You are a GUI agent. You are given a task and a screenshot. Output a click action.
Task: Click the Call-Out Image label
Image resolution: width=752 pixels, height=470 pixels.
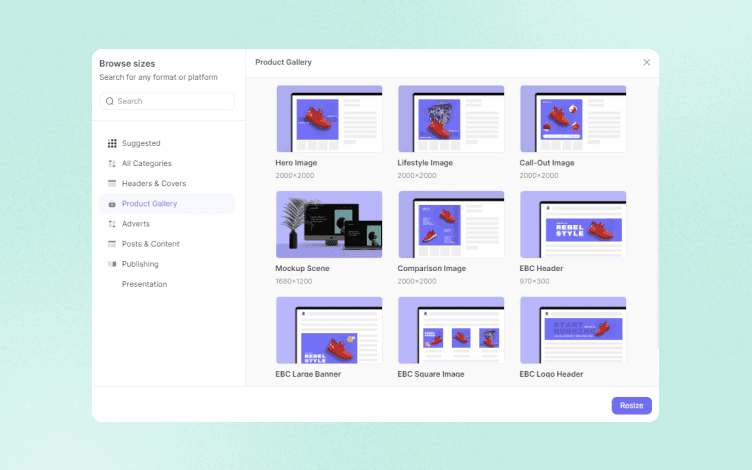pyautogui.click(x=547, y=163)
